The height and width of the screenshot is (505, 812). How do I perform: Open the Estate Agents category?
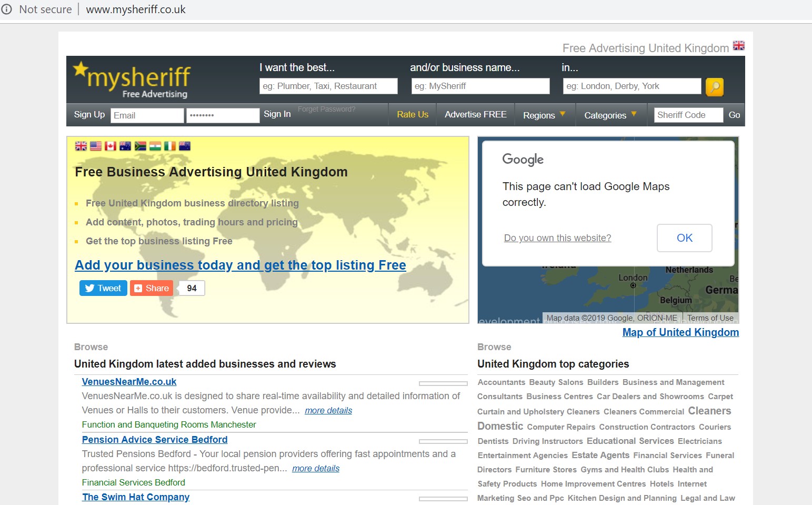(600, 455)
